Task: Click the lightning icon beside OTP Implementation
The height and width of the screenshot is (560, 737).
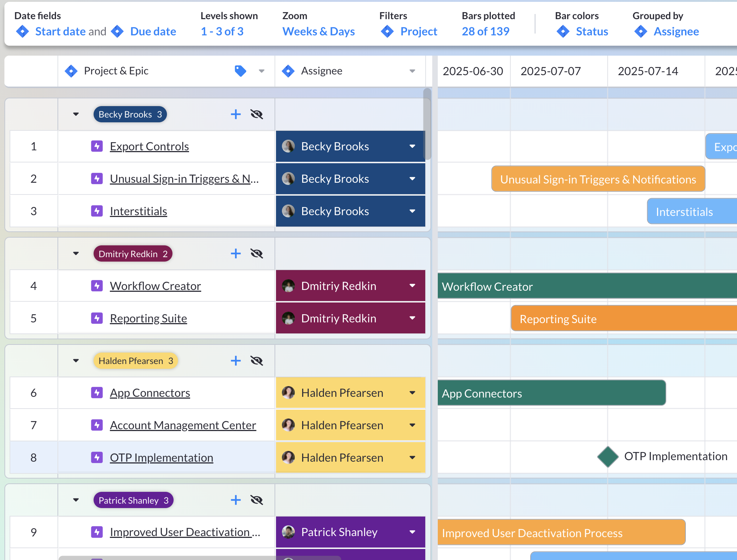Action: (97, 458)
